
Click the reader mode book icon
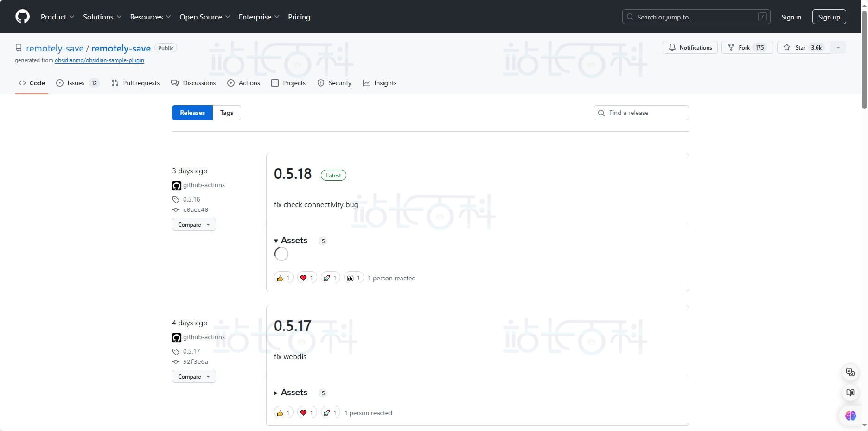click(850, 393)
